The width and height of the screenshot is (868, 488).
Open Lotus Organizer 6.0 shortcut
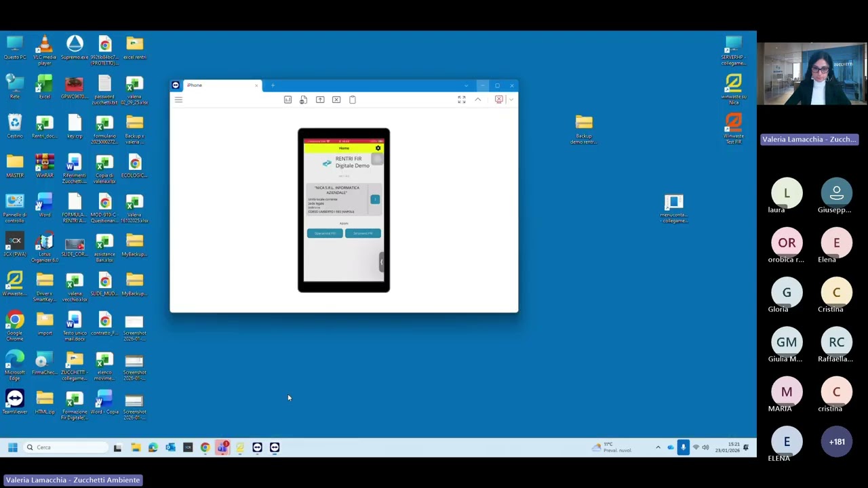(x=45, y=247)
